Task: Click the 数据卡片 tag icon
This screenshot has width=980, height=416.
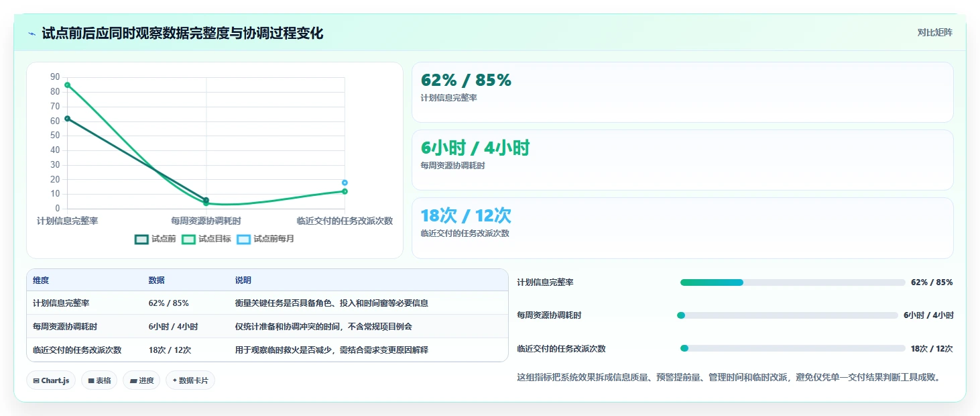Action: coord(175,380)
